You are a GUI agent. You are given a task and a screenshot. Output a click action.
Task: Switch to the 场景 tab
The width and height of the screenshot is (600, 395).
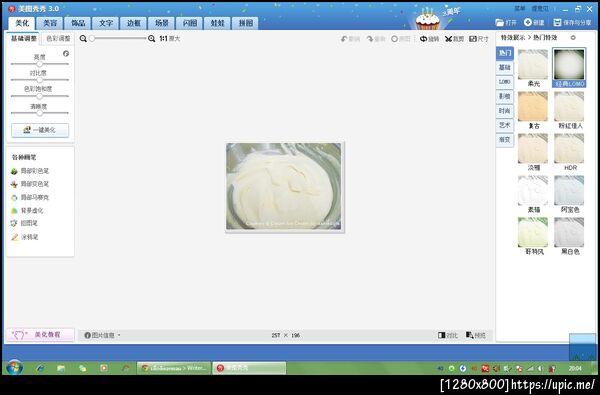(162, 23)
